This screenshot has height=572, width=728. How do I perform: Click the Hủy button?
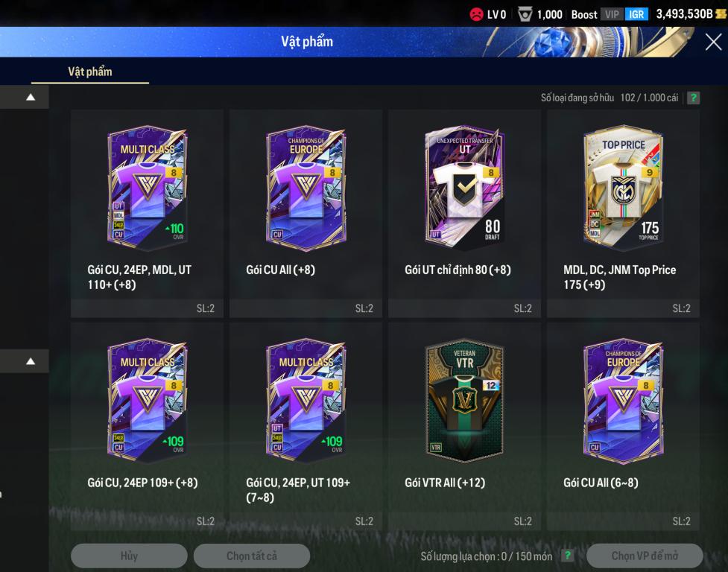[x=129, y=556]
